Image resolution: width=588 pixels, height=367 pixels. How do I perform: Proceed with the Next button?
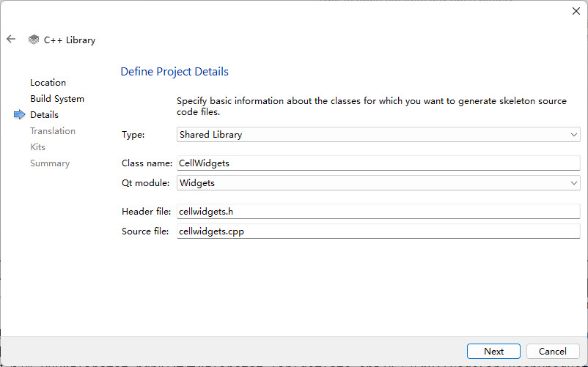tap(493, 352)
